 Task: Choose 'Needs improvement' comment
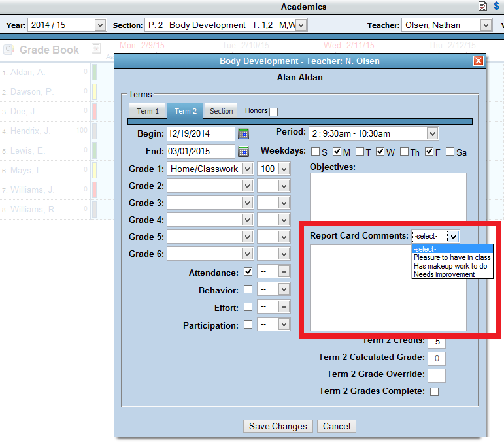pos(452,274)
